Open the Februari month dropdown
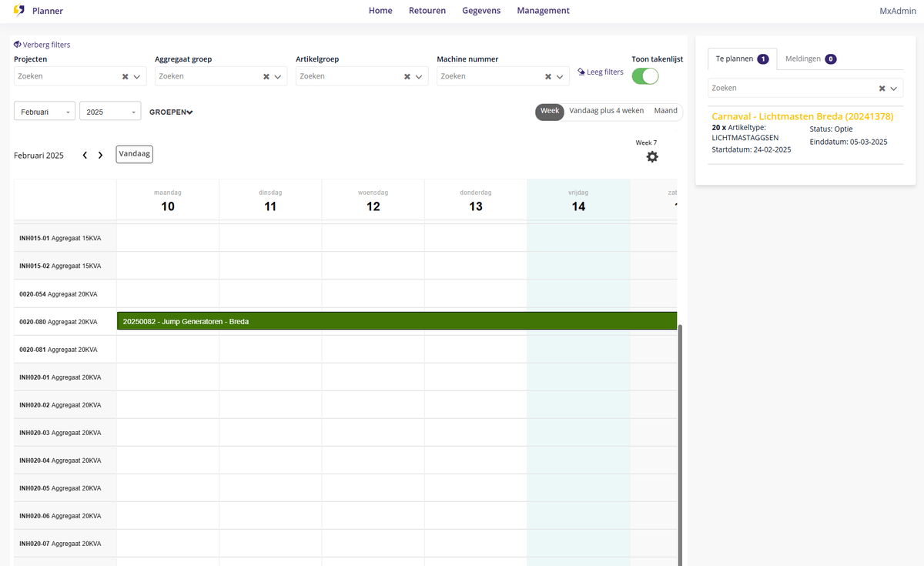Screen dimensions: 924x566 (45, 112)
